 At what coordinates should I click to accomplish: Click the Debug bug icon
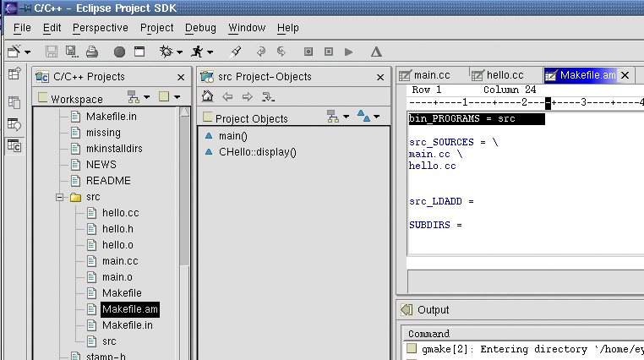tap(166, 52)
